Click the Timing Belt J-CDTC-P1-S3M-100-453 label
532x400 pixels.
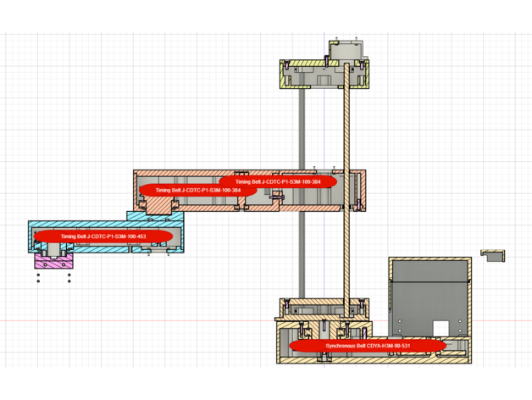(x=103, y=236)
